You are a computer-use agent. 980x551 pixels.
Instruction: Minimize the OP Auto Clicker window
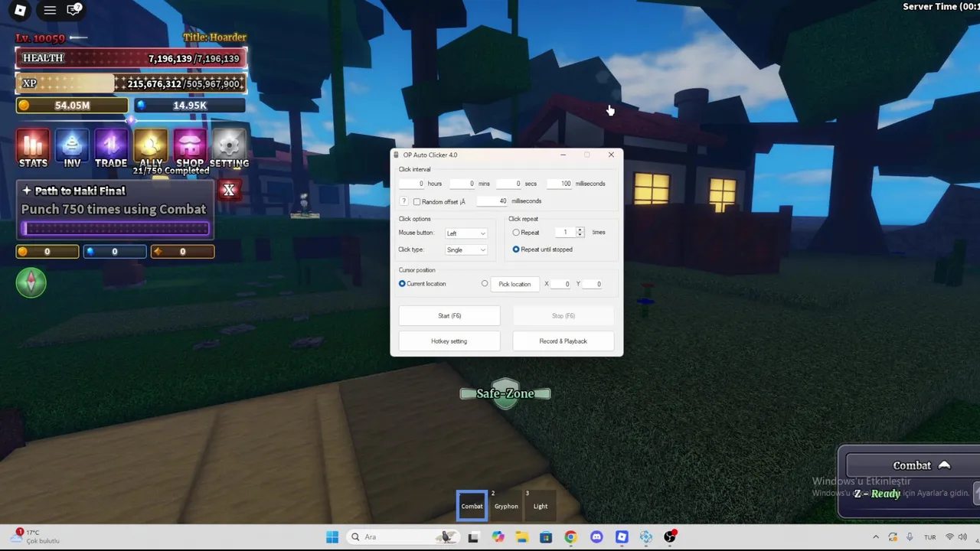pos(563,155)
